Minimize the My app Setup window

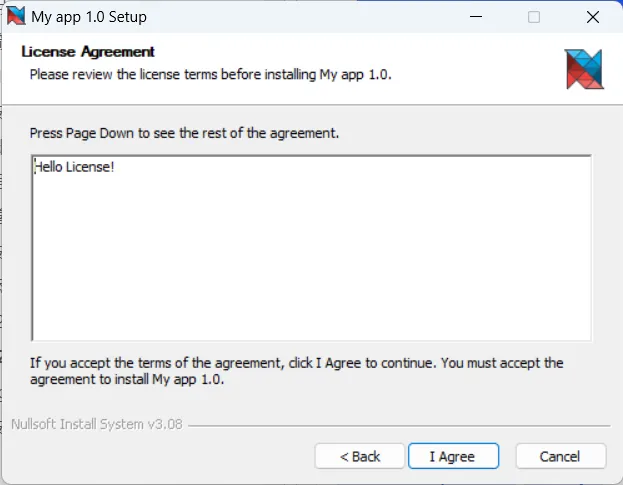(x=477, y=17)
